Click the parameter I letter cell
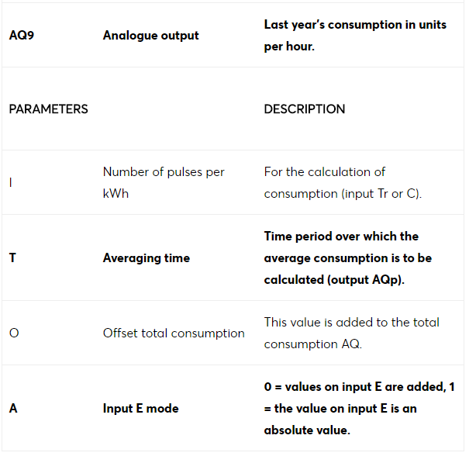The height and width of the screenshot is (463, 476). pos(11,183)
